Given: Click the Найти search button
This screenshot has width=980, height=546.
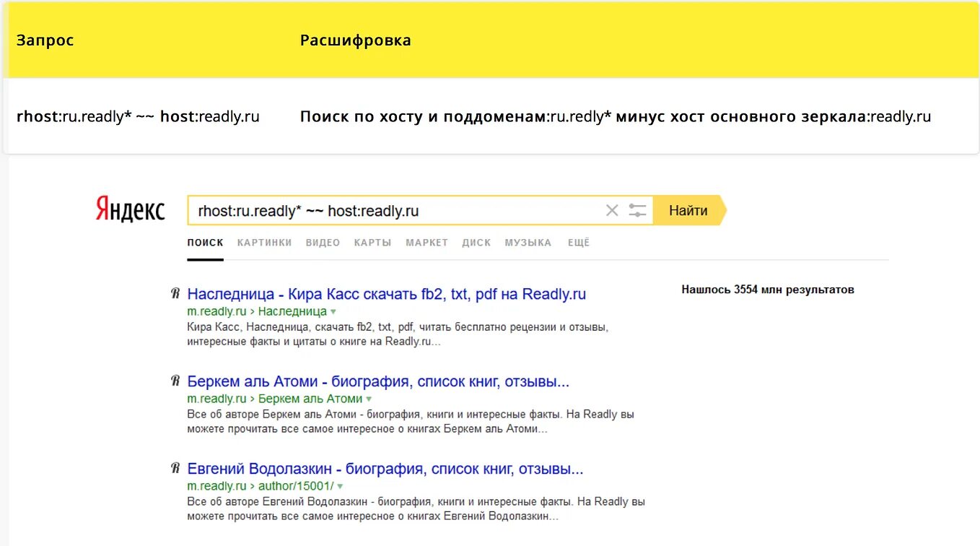Looking at the screenshot, I should 689,211.
